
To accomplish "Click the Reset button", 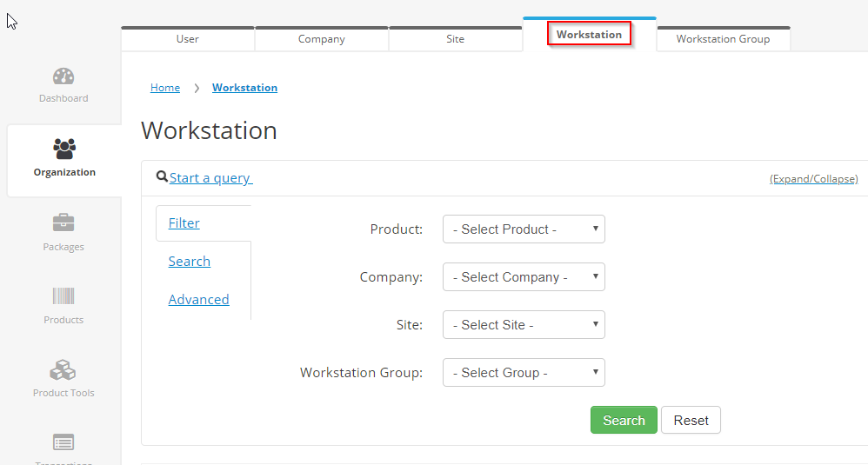I will pos(691,420).
